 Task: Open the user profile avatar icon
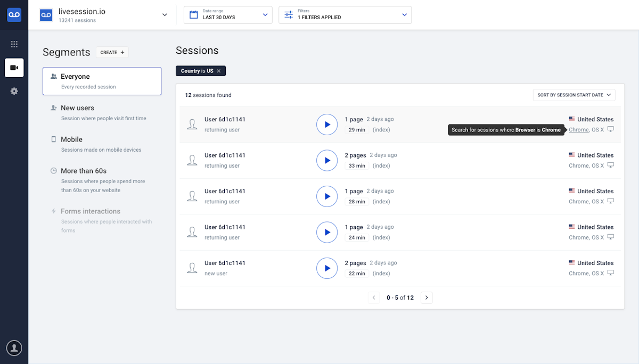click(x=14, y=348)
